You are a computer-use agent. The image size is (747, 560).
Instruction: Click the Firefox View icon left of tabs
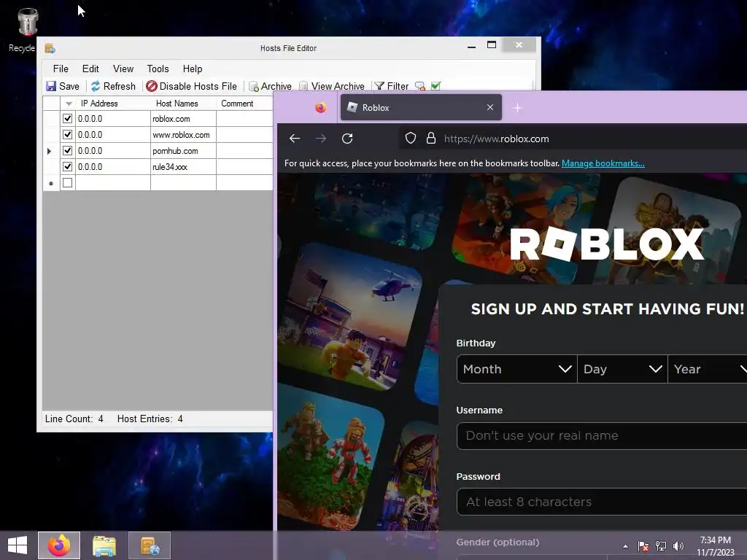[321, 107]
